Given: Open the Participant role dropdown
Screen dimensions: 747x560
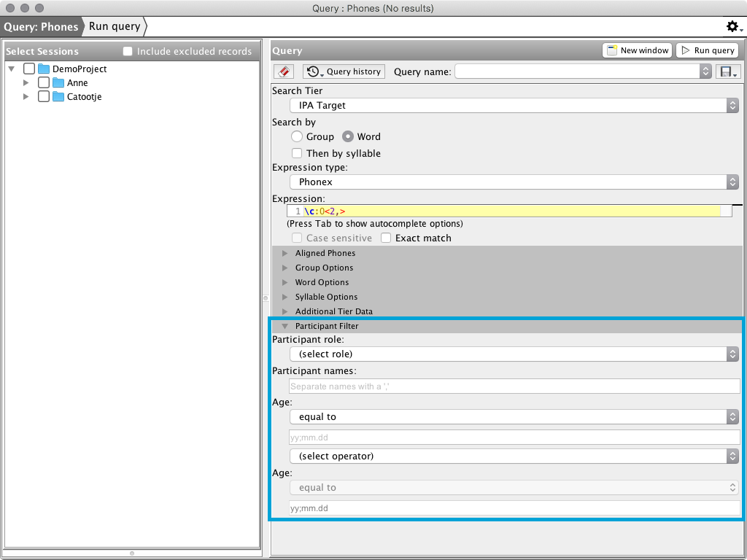Looking at the screenshot, I should click(x=514, y=354).
